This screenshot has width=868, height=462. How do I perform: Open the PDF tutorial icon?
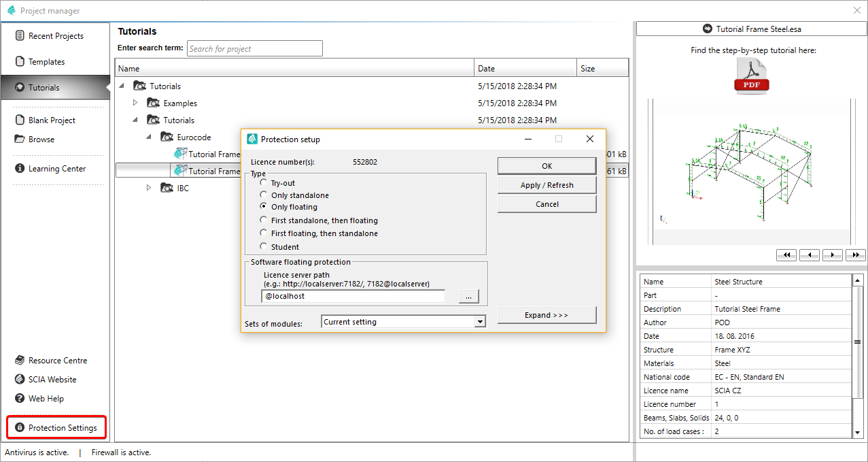coord(752,76)
